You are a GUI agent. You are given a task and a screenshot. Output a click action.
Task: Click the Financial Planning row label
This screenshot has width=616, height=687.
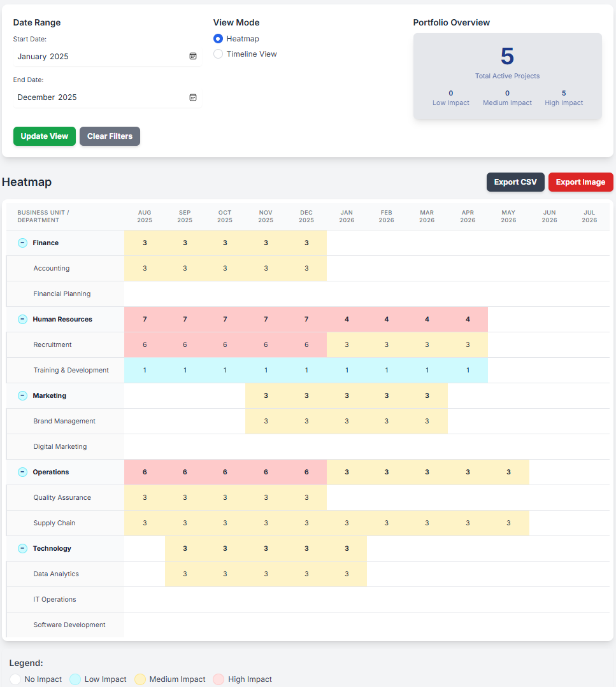click(x=62, y=294)
